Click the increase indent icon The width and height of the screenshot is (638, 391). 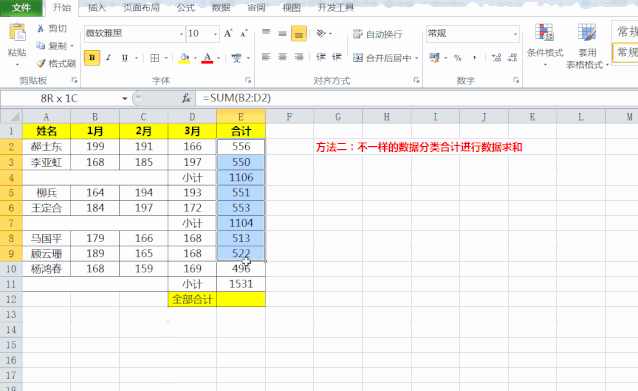(x=337, y=57)
